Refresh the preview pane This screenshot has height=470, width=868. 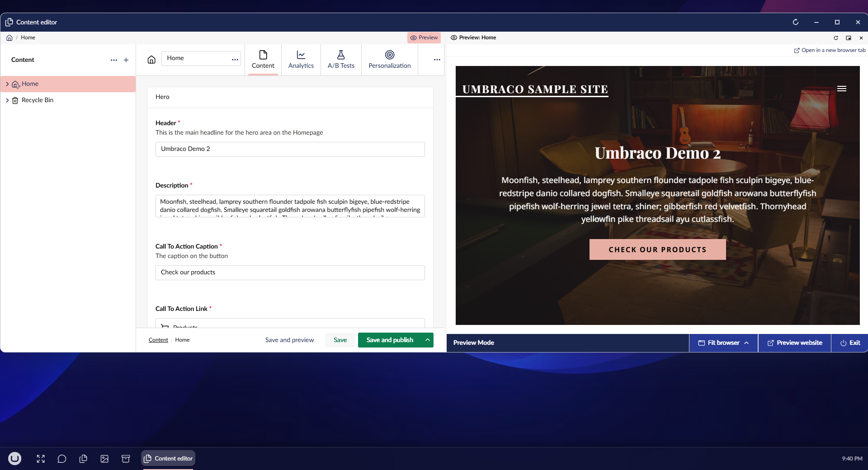pos(836,38)
